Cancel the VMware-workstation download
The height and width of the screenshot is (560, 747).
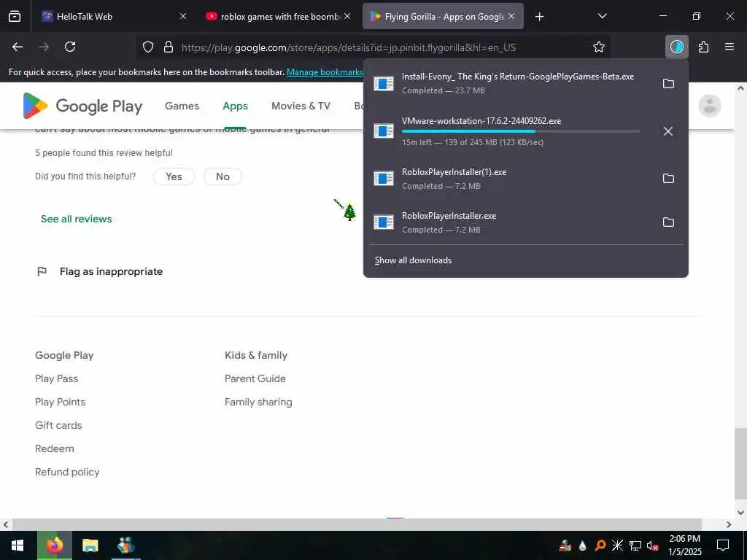click(668, 131)
